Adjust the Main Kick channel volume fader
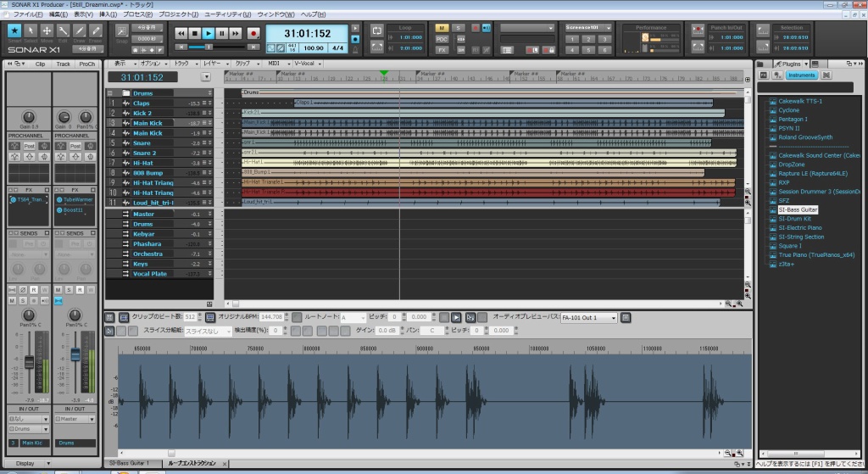 point(30,363)
